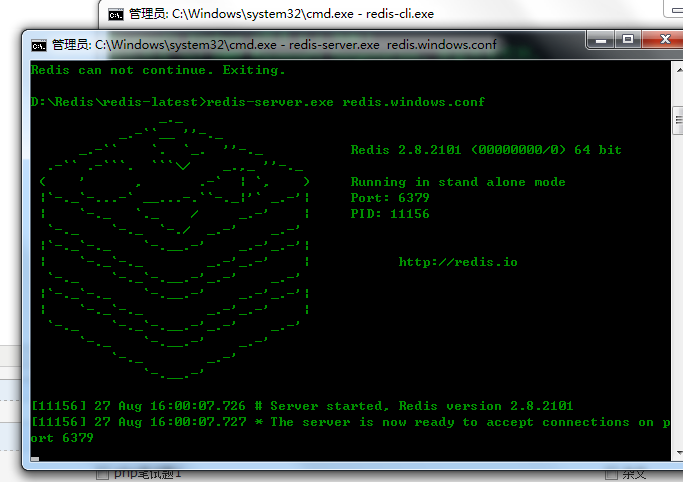Close the redis-server console window
683x482 pixels.
[x=664, y=40]
